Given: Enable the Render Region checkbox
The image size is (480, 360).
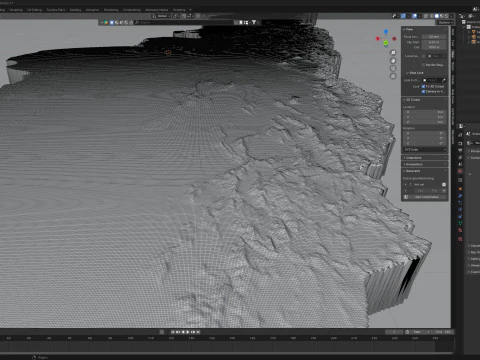Looking at the screenshot, I should click(x=423, y=65).
